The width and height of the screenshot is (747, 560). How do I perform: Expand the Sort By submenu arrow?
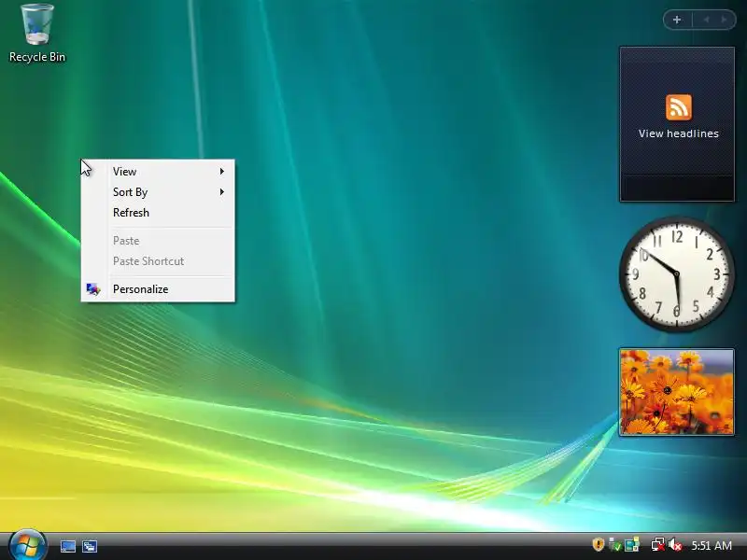[221, 192]
